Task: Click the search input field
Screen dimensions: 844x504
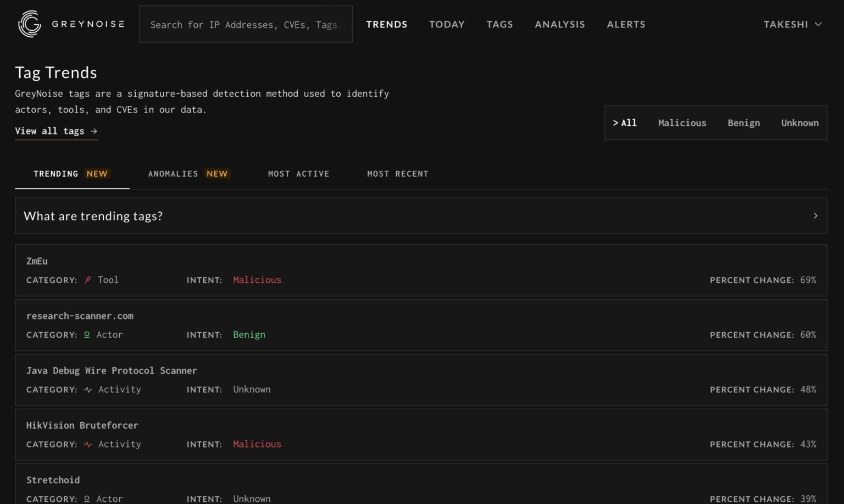Action: [245, 24]
